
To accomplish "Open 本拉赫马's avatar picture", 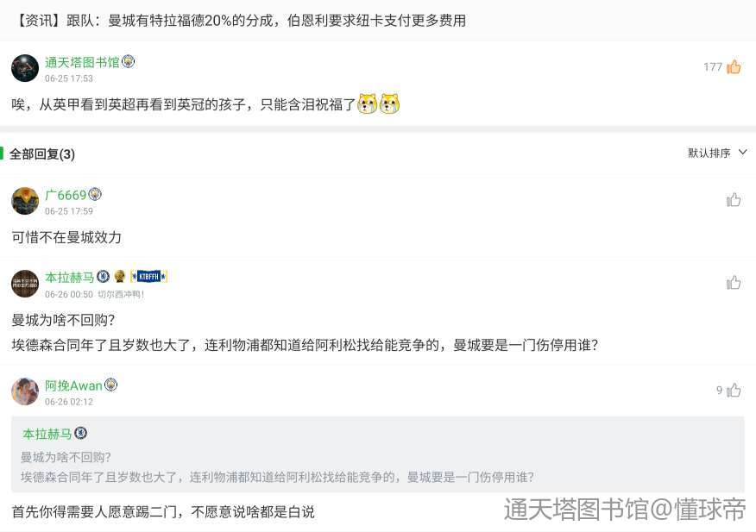I will point(24,284).
